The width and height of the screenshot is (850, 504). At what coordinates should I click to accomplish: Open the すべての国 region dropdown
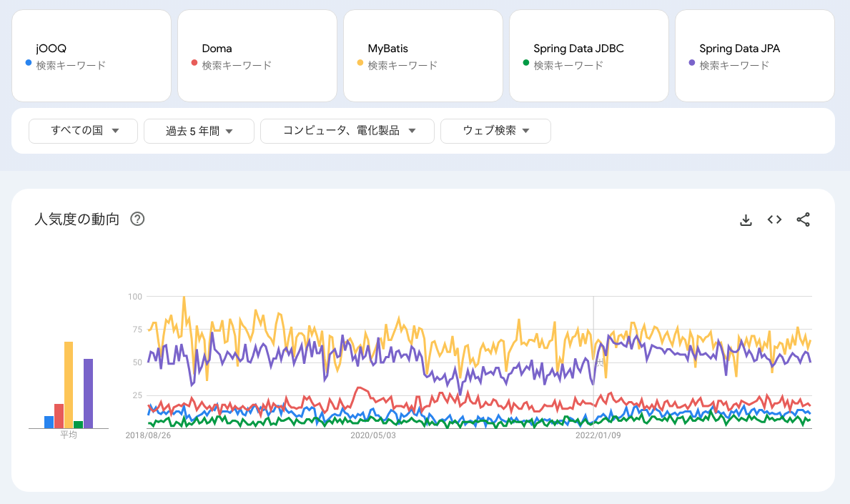(x=83, y=131)
